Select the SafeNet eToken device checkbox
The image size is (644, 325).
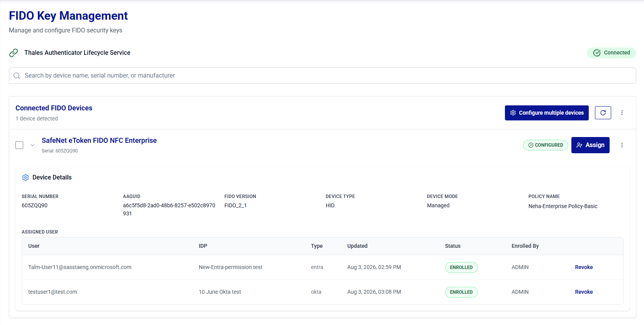(19, 145)
